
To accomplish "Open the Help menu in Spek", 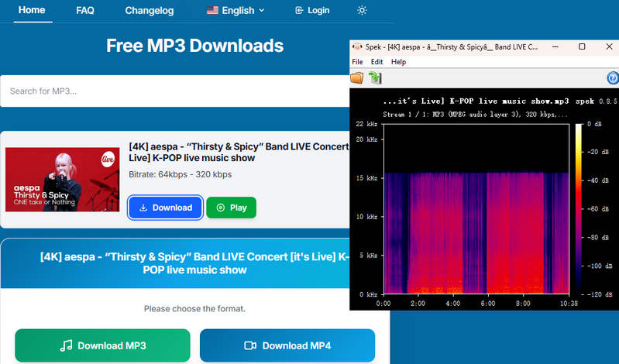I will pyautogui.click(x=399, y=62).
